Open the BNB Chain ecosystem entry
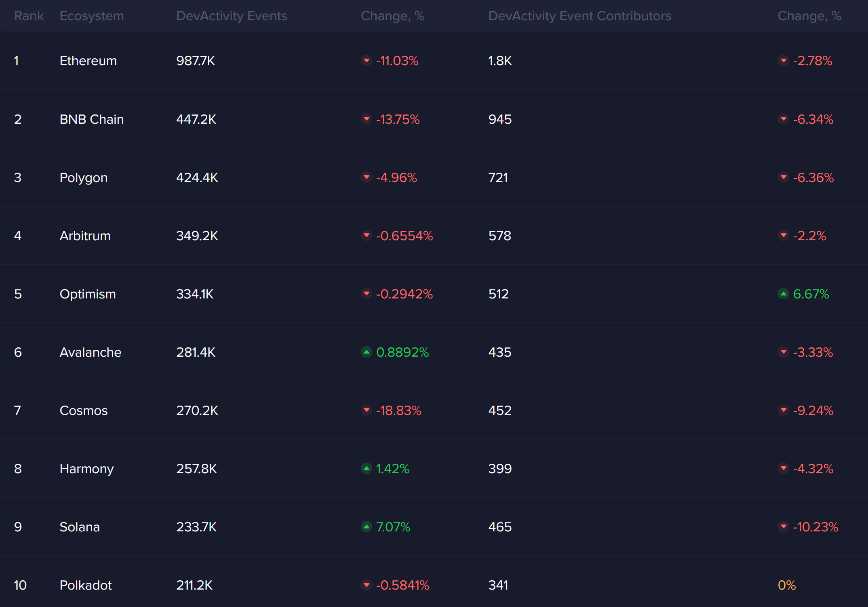868x607 pixels. coord(92,119)
